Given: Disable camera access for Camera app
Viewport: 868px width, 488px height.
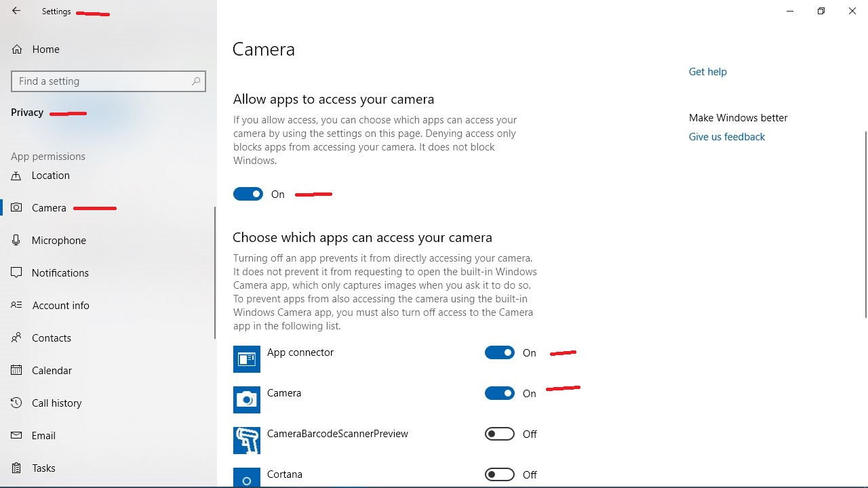Looking at the screenshot, I should click(500, 393).
